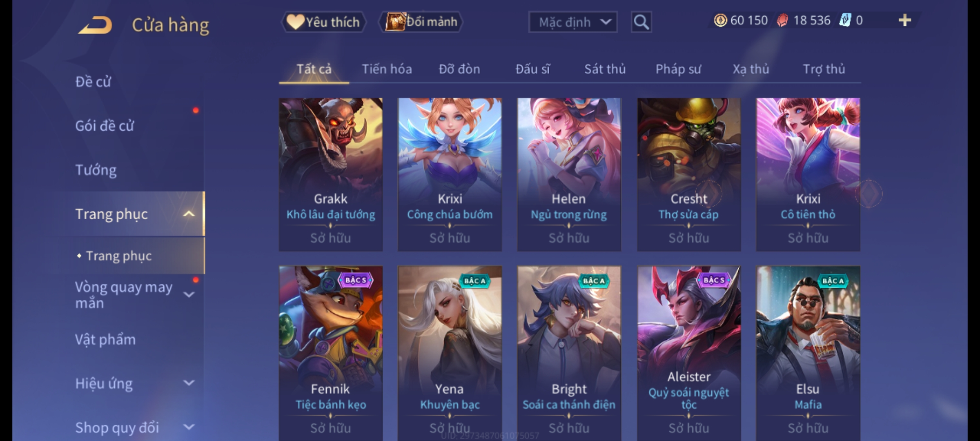Select Elsu Mafia skin card
This screenshot has width=980, height=441.
pyautogui.click(x=808, y=354)
